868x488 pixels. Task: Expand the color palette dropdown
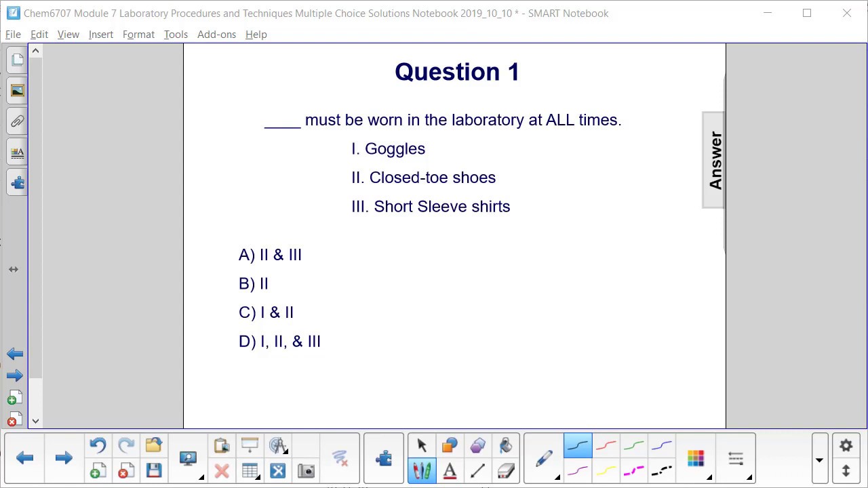pyautogui.click(x=698, y=460)
